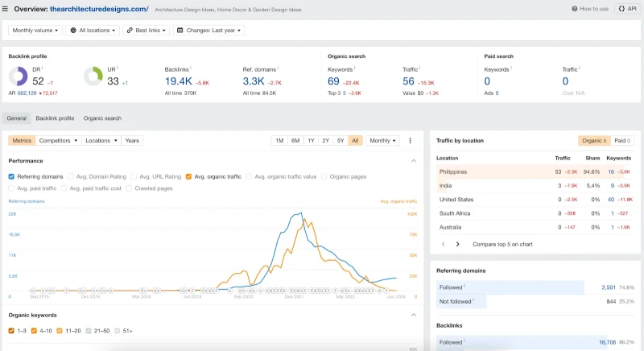Toggle the 4–10 keyword position checkbox
The height and width of the screenshot is (351, 644).
pyautogui.click(x=34, y=331)
